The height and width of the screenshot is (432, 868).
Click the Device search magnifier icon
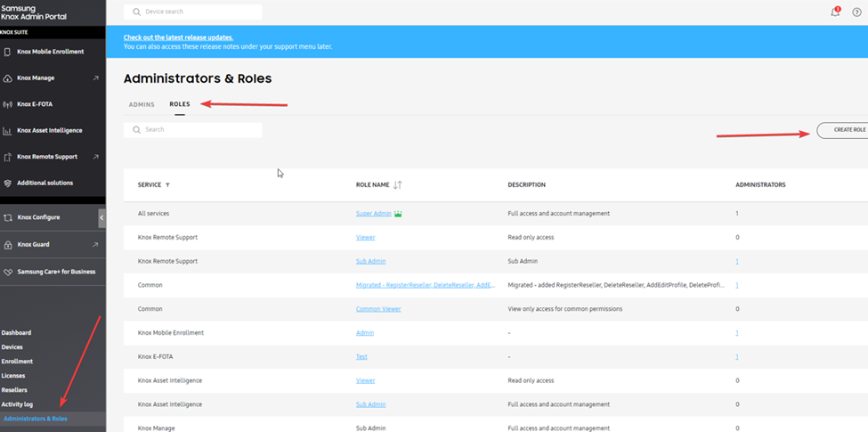[137, 12]
